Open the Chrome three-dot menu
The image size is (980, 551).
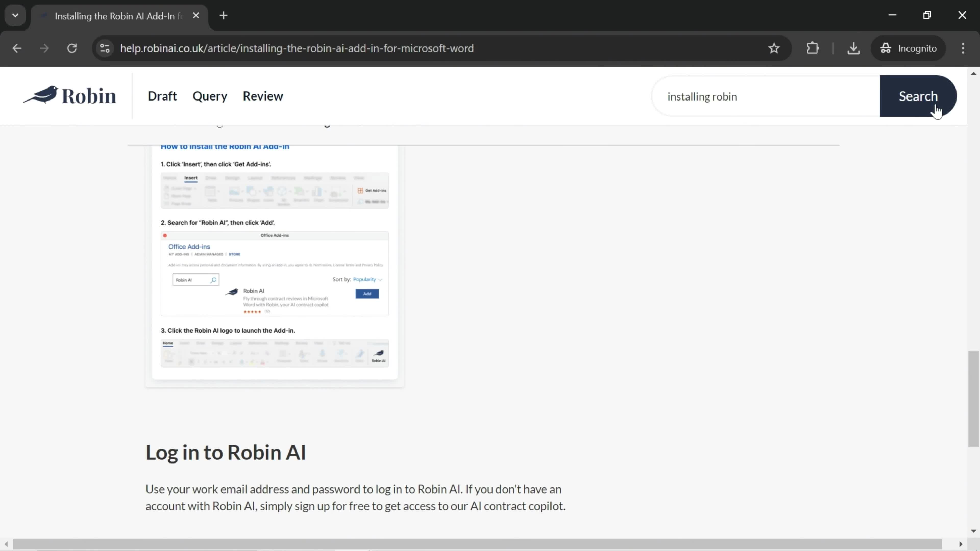963,48
